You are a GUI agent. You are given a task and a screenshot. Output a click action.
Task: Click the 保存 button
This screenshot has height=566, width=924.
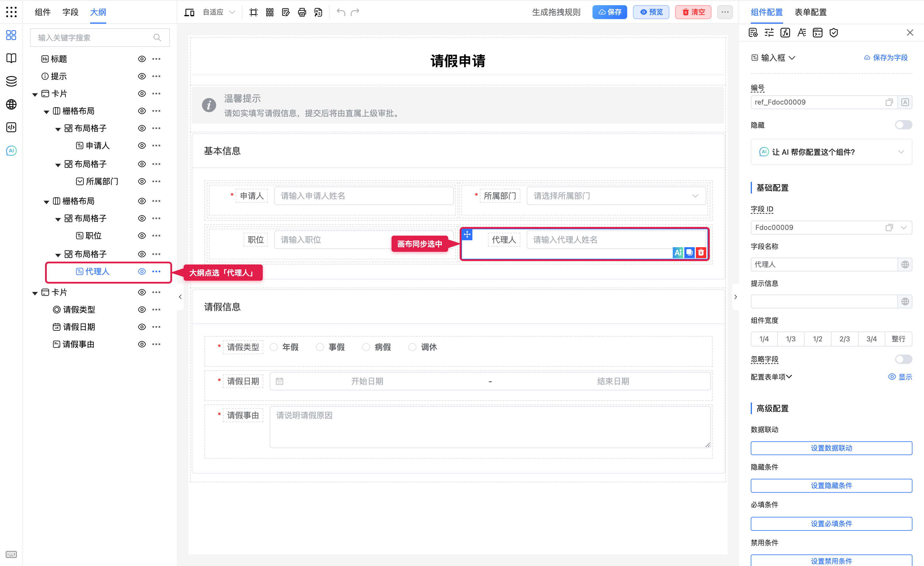point(610,12)
